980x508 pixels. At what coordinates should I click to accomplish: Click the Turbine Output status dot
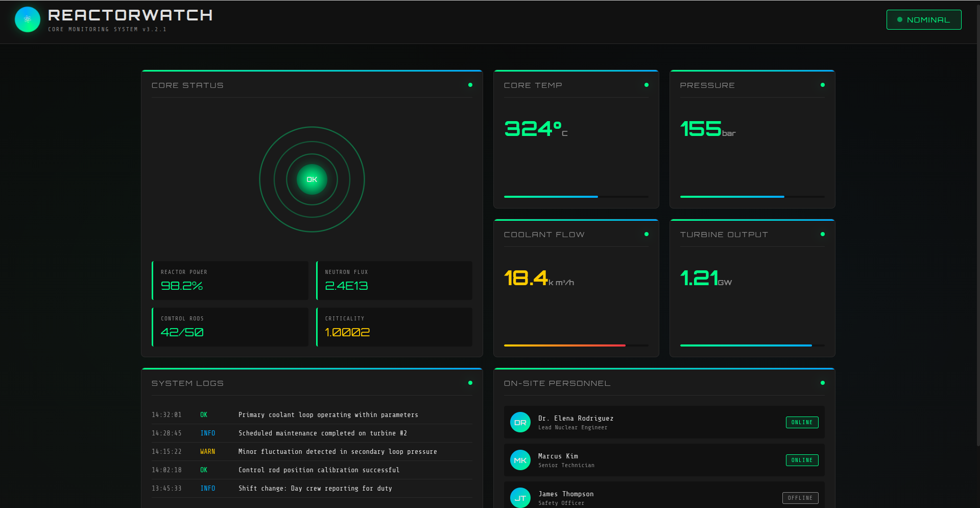(x=823, y=234)
